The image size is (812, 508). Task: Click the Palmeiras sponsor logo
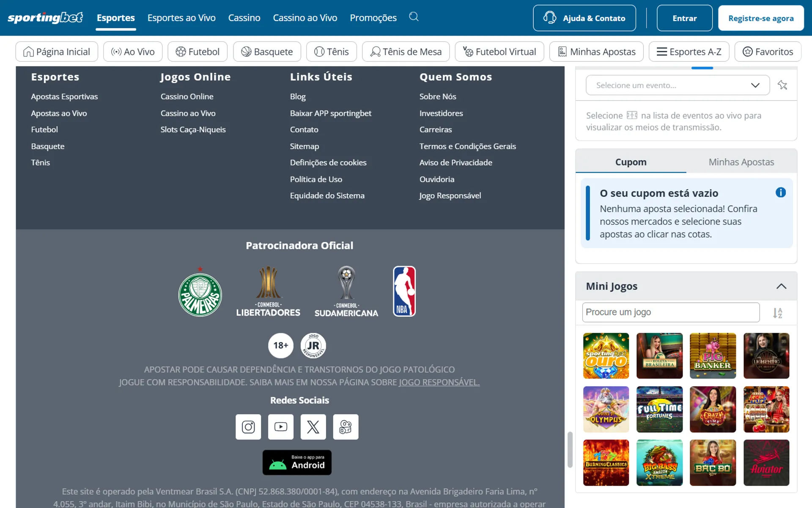click(200, 292)
